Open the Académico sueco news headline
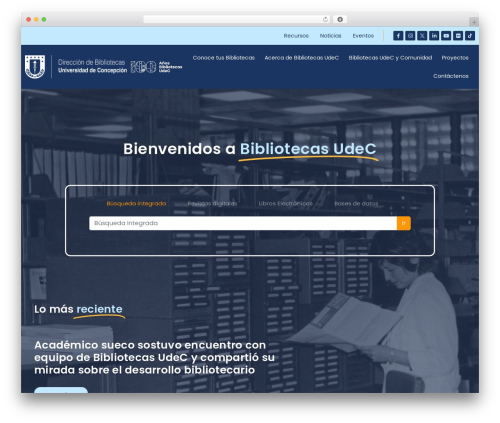Image resolution: width=500 pixels, height=423 pixels. (154, 357)
